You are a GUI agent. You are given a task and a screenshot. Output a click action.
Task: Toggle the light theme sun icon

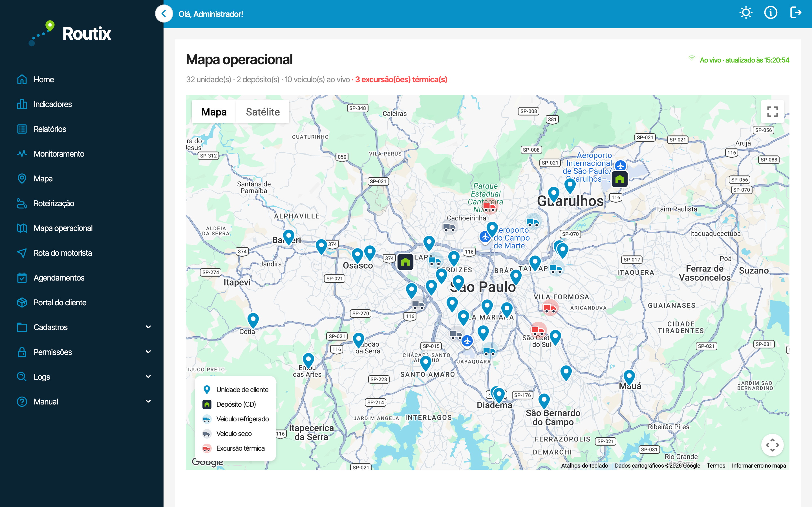tap(745, 13)
